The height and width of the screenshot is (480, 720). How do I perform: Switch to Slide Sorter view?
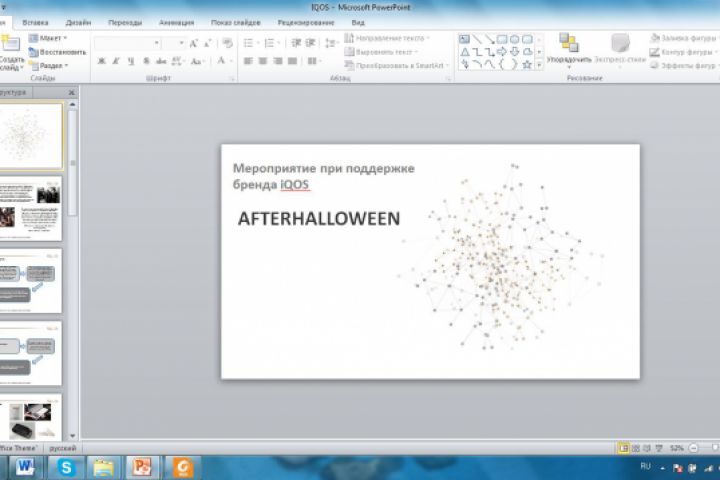(636, 448)
